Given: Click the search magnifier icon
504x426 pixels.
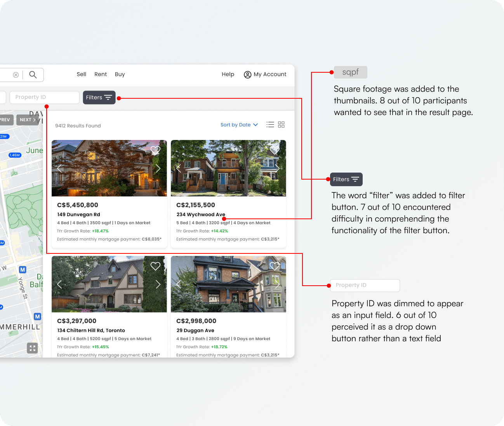Looking at the screenshot, I should [x=33, y=75].
